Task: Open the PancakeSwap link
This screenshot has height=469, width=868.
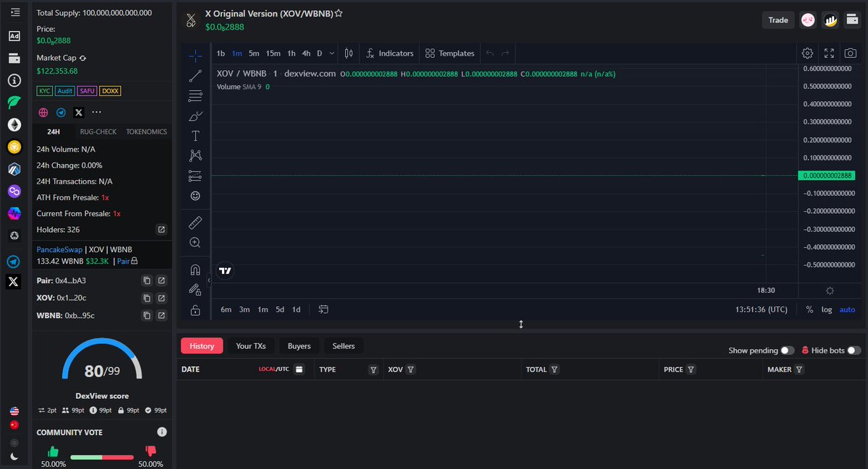Action: 59,249
